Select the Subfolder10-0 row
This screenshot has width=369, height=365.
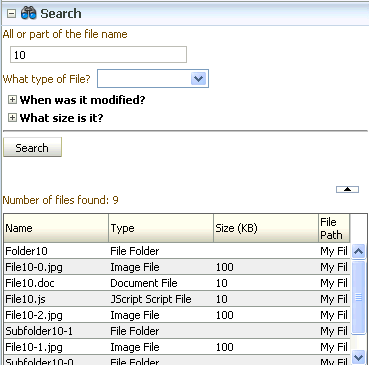177,361
